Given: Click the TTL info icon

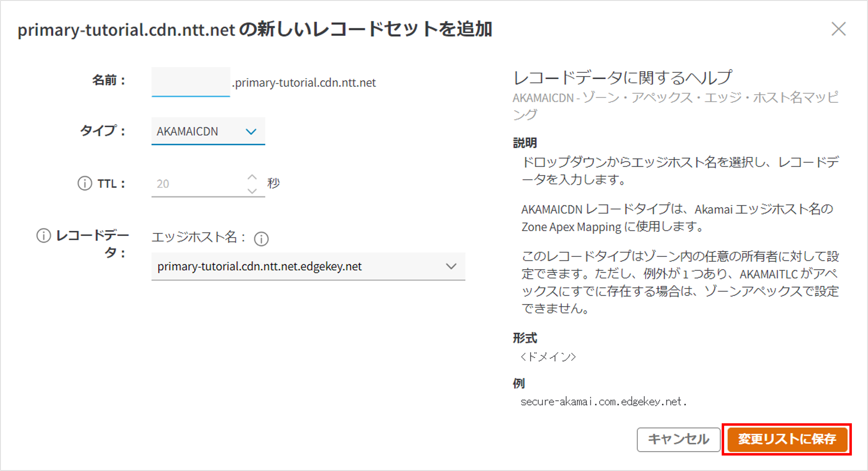Looking at the screenshot, I should point(84,184).
